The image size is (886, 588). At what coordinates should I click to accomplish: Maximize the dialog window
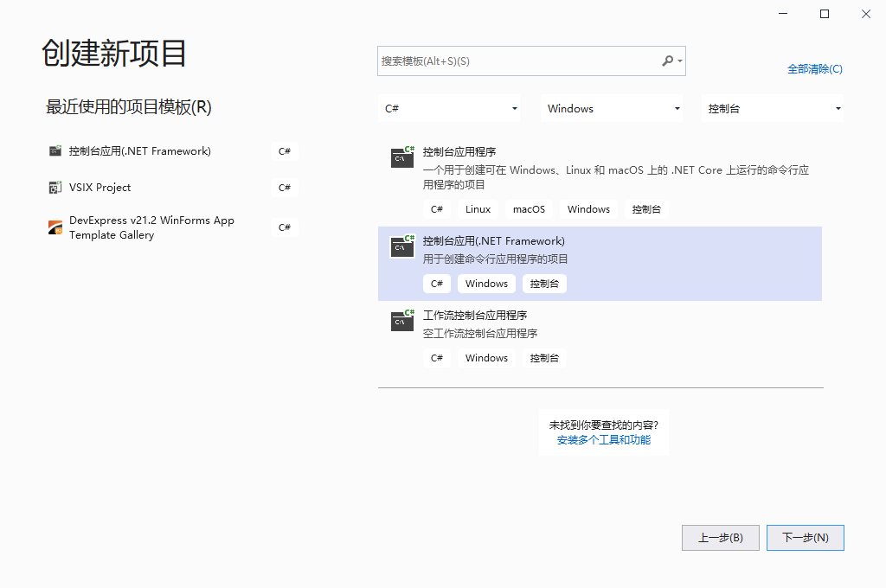tap(825, 14)
